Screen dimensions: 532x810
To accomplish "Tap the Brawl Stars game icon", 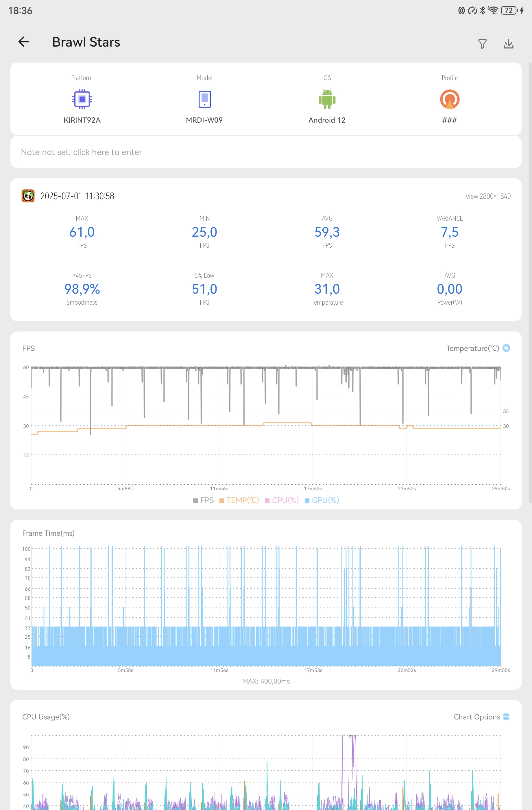I will [28, 196].
